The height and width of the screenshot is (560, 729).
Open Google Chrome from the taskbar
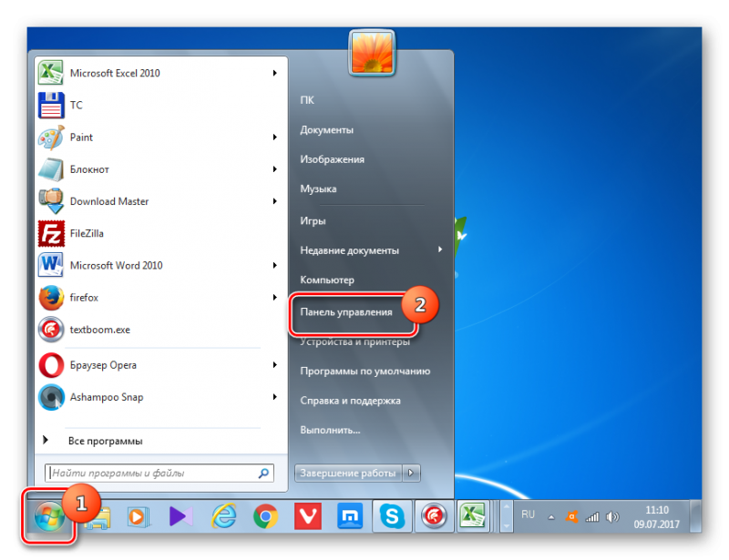point(265,517)
